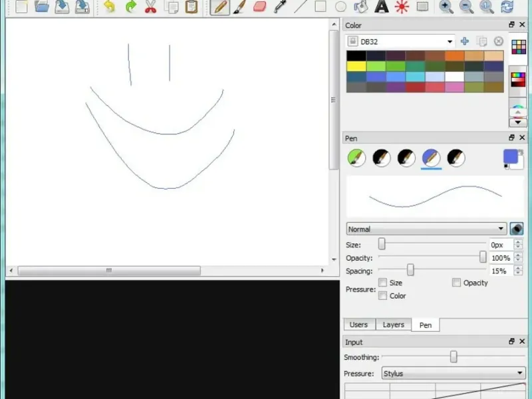Viewport: 532px width, 399px height.
Task: Select the blue highlighted brush slot
Action: (431, 158)
